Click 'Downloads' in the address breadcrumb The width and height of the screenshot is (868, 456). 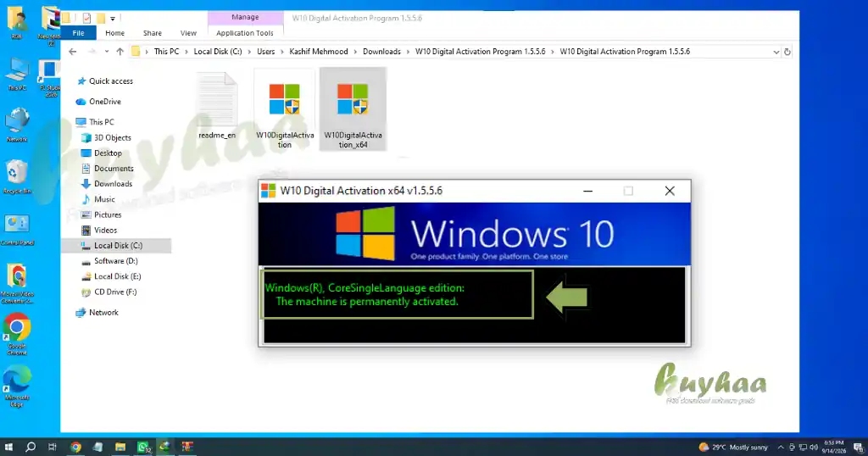[x=381, y=52]
